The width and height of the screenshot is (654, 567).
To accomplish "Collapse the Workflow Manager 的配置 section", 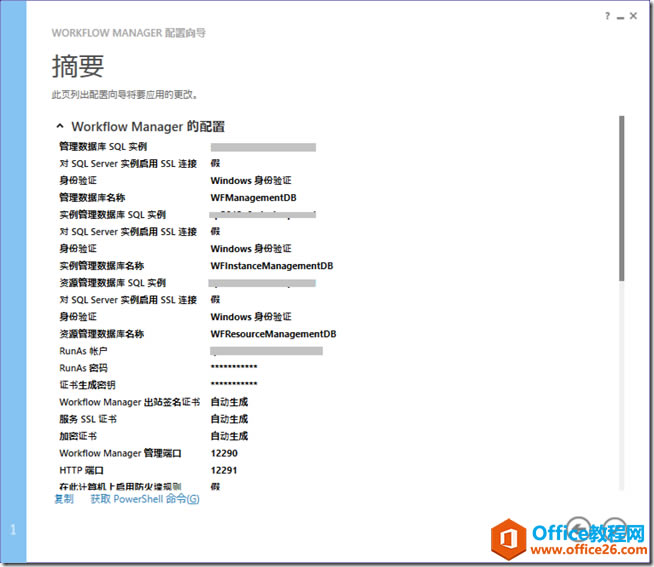I will [x=60, y=126].
